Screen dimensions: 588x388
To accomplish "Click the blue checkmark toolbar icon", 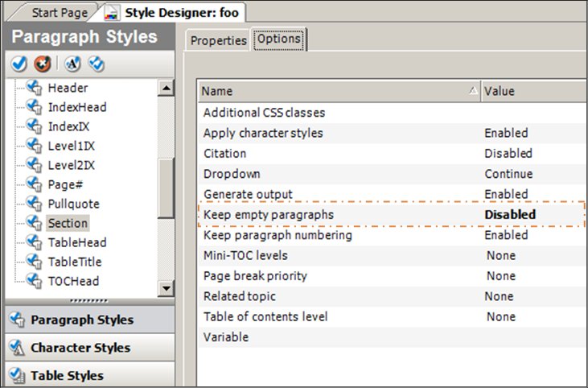I will pos(20,64).
